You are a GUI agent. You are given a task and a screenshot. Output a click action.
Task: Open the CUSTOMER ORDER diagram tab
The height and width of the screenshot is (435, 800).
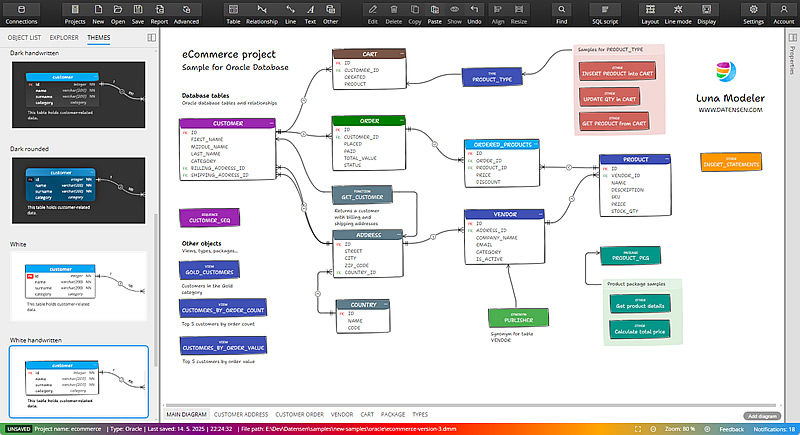(x=299, y=415)
